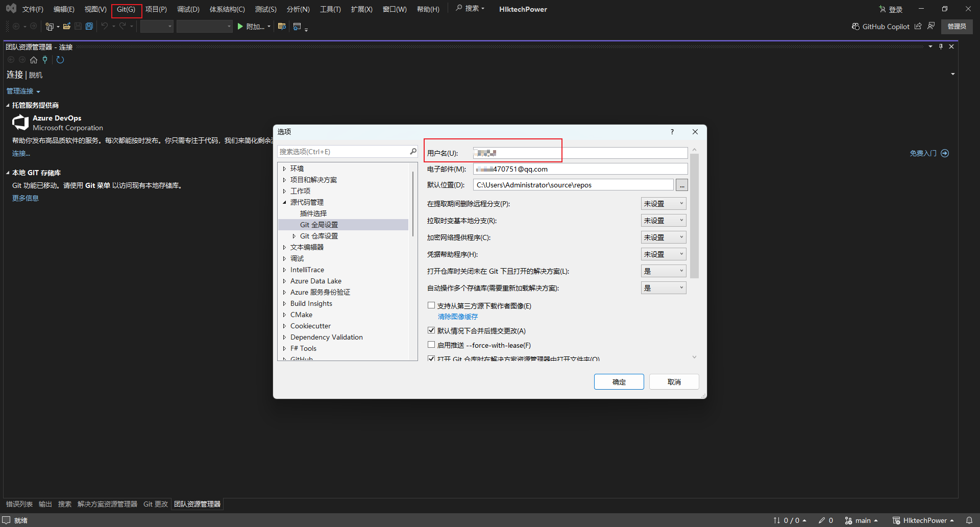Open the Git(G) menu
980x527 pixels.
click(x=126, y=9)
